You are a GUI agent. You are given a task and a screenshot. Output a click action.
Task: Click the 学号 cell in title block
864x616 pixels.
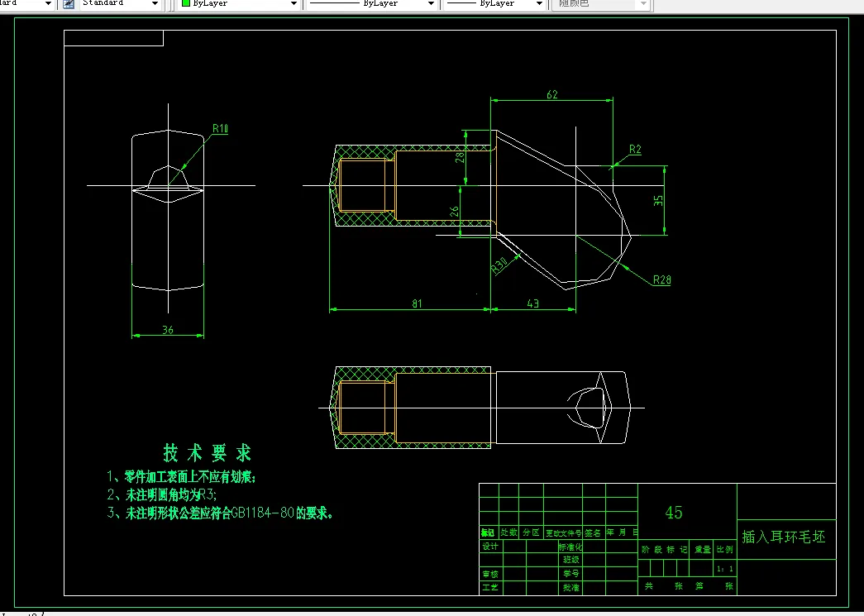570,574
